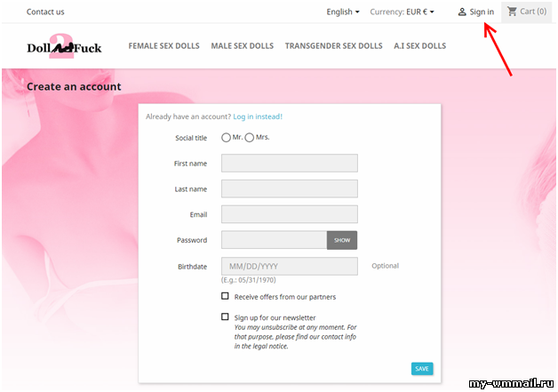
Task: Focus the Email input field
Action: coord(290,214)
